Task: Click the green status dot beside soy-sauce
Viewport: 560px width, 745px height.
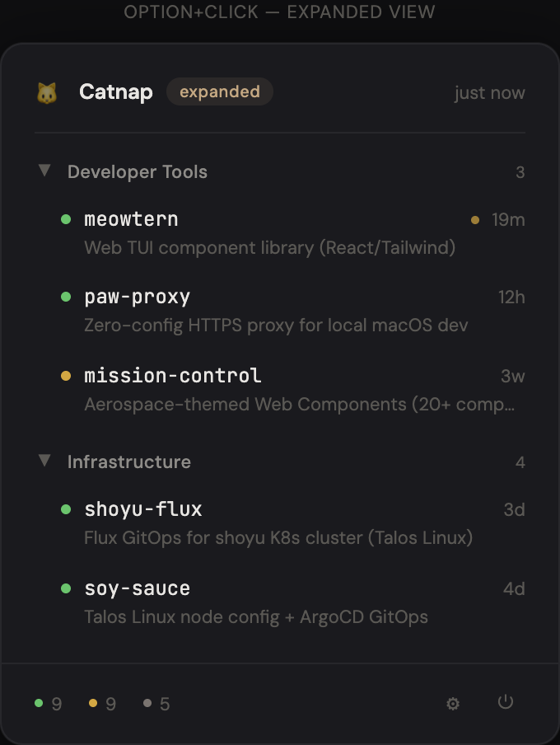Action: tap(66, 588)
